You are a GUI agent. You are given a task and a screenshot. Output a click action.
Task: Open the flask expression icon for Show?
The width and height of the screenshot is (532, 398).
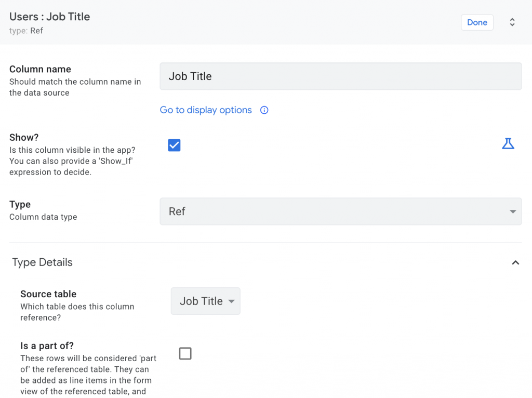point(508,144)
